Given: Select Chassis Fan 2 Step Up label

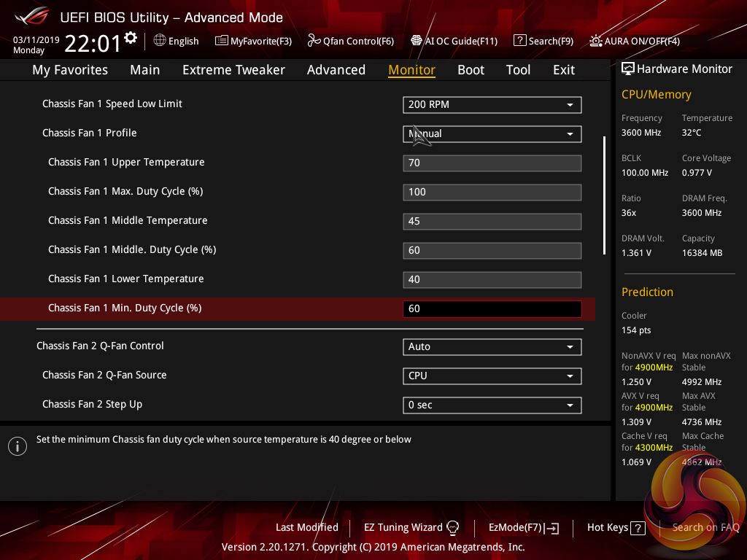Looking at the screenshot, I should pos(93,404).
